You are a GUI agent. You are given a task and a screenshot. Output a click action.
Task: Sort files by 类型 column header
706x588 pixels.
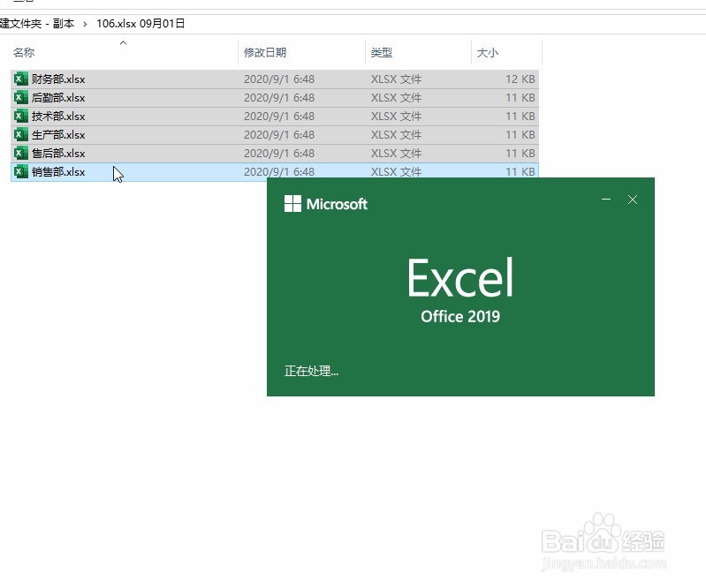click(382, 53)
